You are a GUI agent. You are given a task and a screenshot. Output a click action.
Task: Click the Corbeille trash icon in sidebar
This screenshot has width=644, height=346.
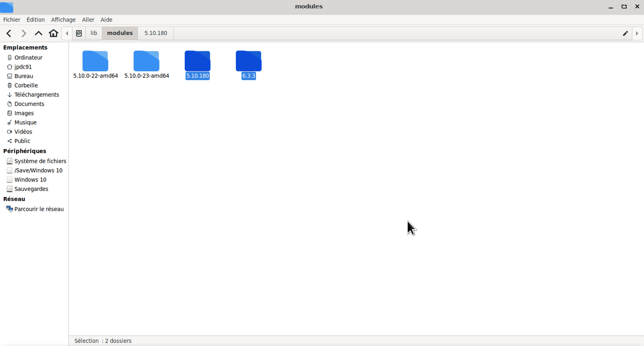pyautogui.click(x=10, y=86)
